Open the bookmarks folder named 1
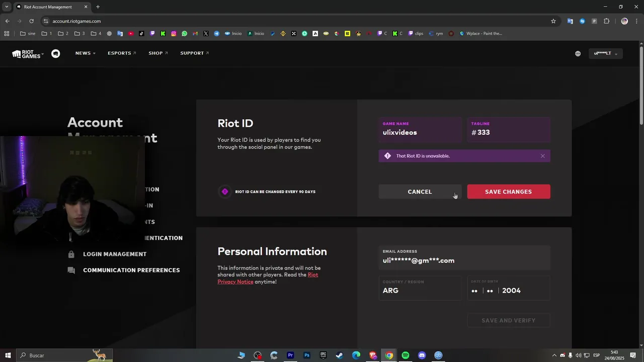 point(47,34)
